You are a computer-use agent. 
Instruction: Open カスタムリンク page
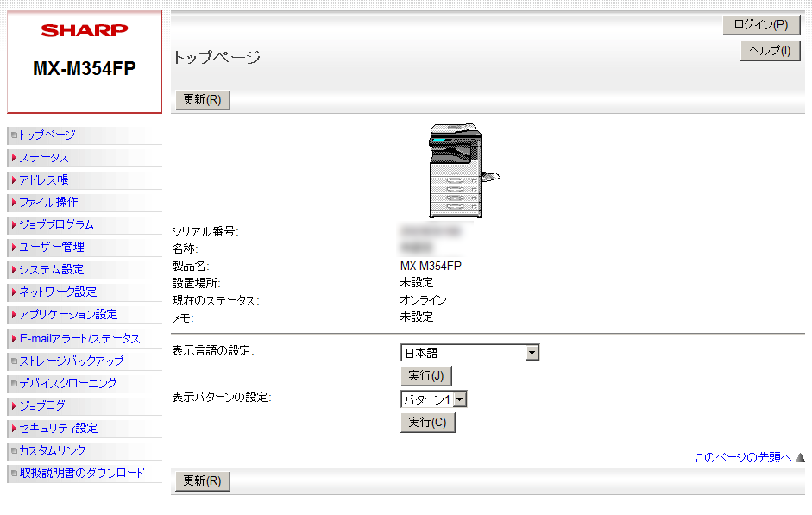[53, 451]
